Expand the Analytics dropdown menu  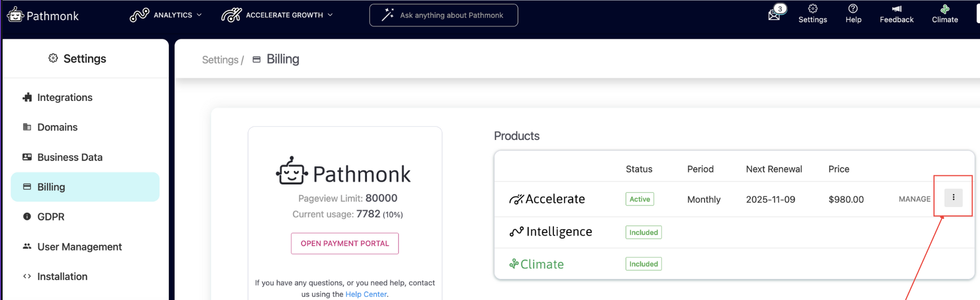tap(166, 15)
